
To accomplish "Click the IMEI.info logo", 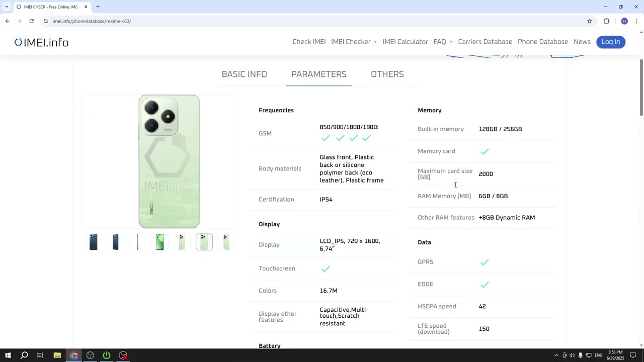I will pyautogui.click(x=41, y=42).
